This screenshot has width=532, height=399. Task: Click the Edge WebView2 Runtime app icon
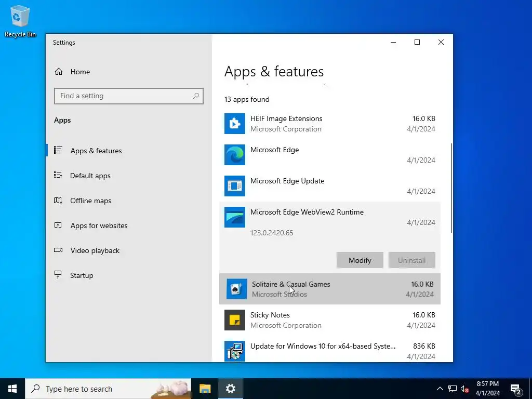pyautogui.click(x=235, y=217)
